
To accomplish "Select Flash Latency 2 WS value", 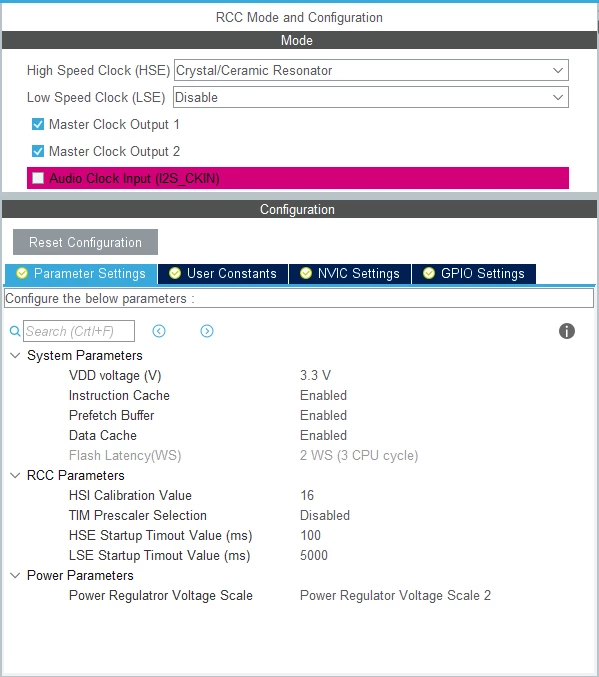I will tap(359, 455).
